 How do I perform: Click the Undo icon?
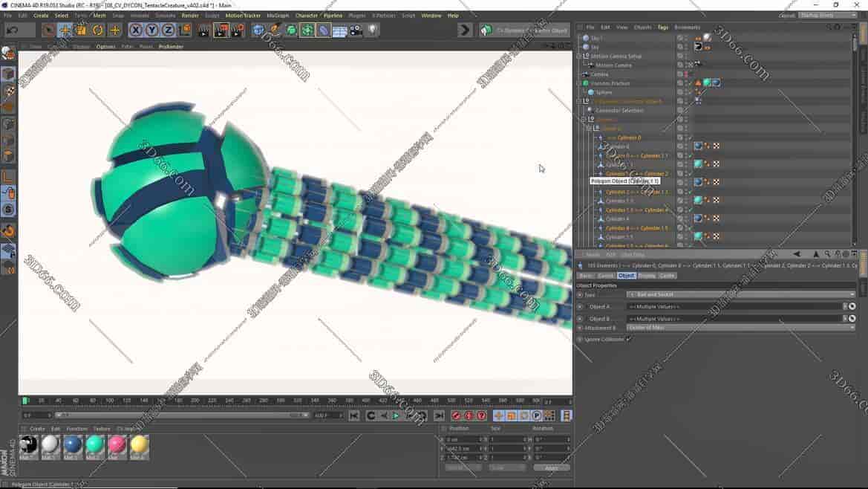click(12, 30)
